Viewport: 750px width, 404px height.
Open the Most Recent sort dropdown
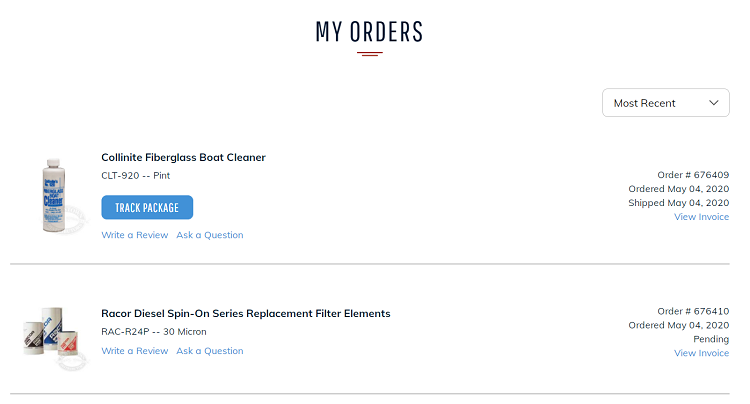coord(665,102)
